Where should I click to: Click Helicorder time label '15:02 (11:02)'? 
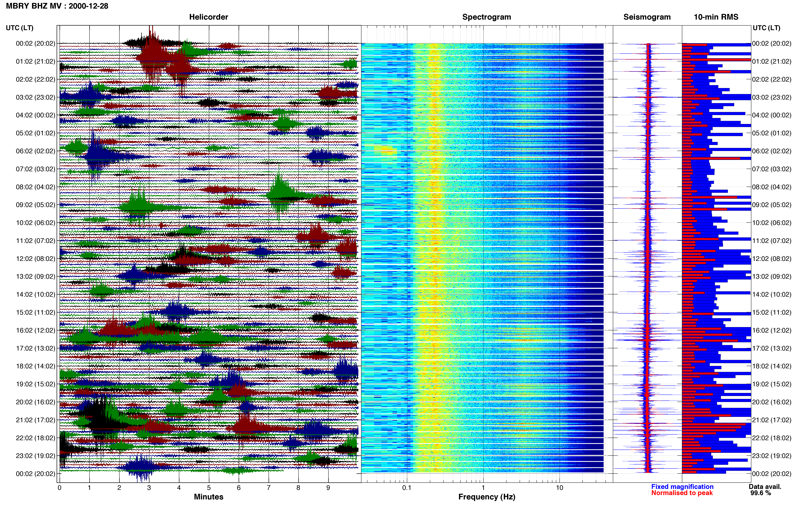click(36, 313)
